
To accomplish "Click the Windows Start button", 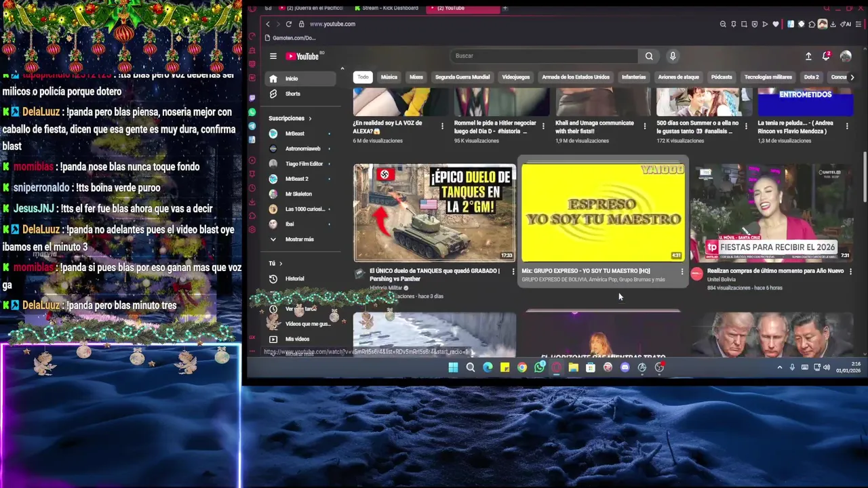I will (453, 367).
